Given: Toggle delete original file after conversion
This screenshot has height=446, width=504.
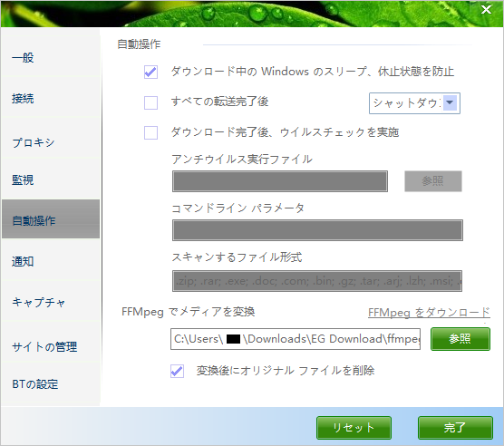Looking at the screenshot, I should 177,371.
